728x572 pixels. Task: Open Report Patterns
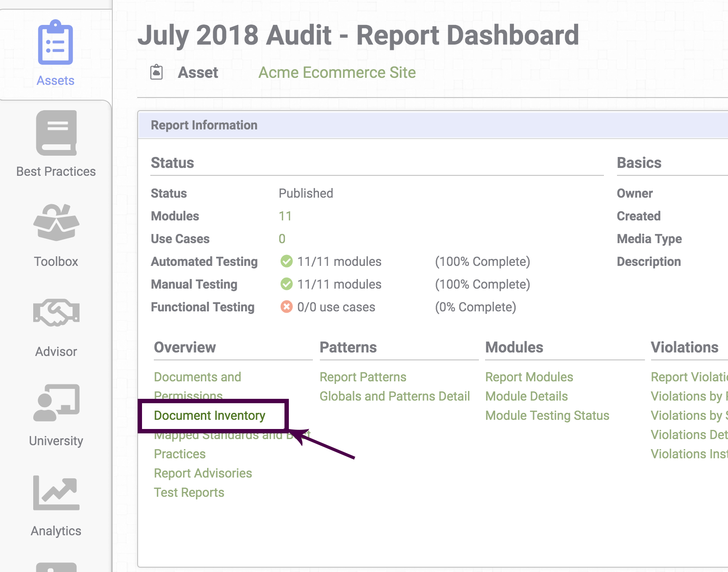click(363, 377)
